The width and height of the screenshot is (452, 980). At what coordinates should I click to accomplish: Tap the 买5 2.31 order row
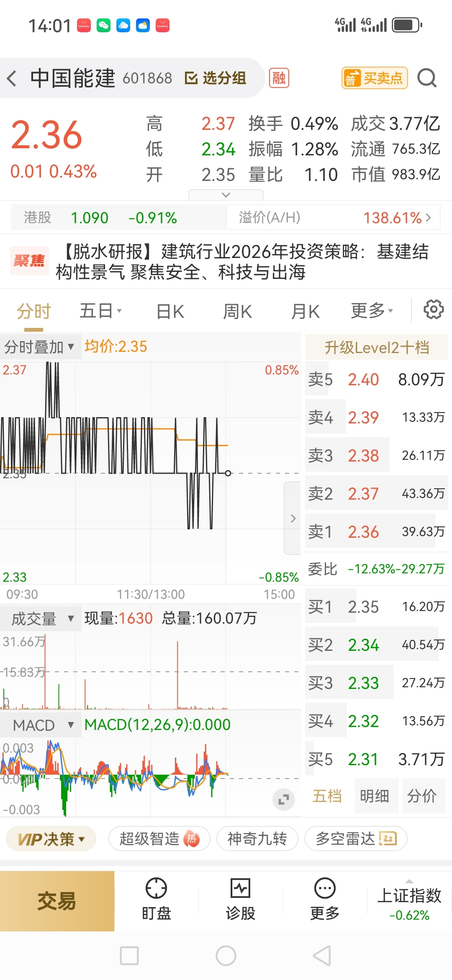point(377,759)
